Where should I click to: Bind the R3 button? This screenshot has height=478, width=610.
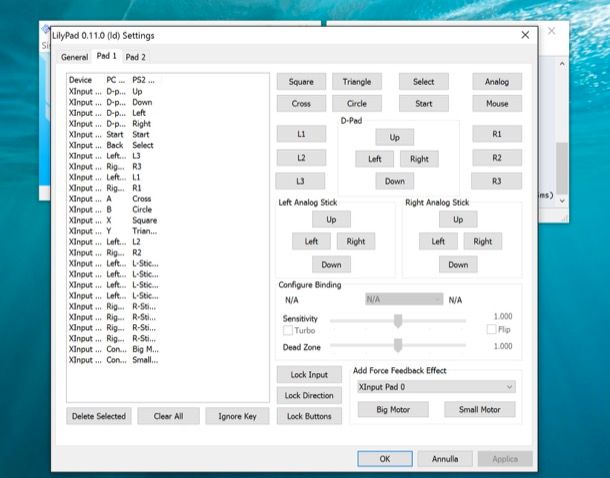[496, 181]
